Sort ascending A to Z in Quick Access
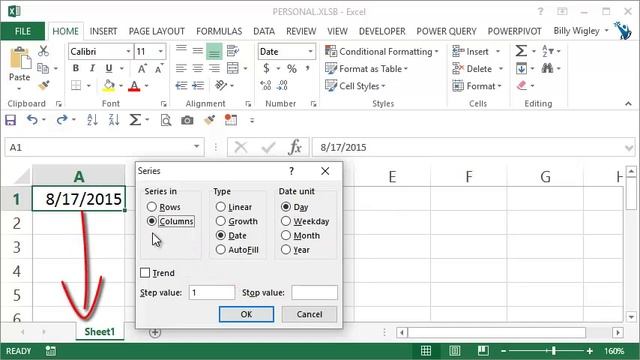This screenshot has width=640, height=360. (92, 120)
